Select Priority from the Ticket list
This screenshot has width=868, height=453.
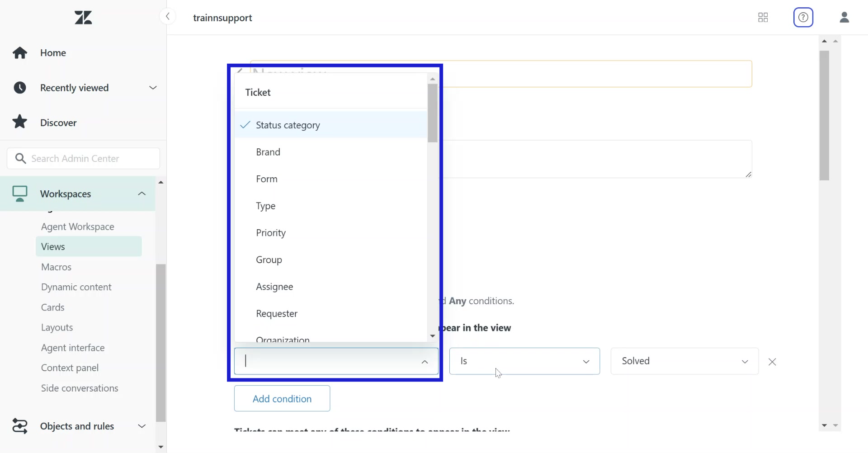coord(271,233)
